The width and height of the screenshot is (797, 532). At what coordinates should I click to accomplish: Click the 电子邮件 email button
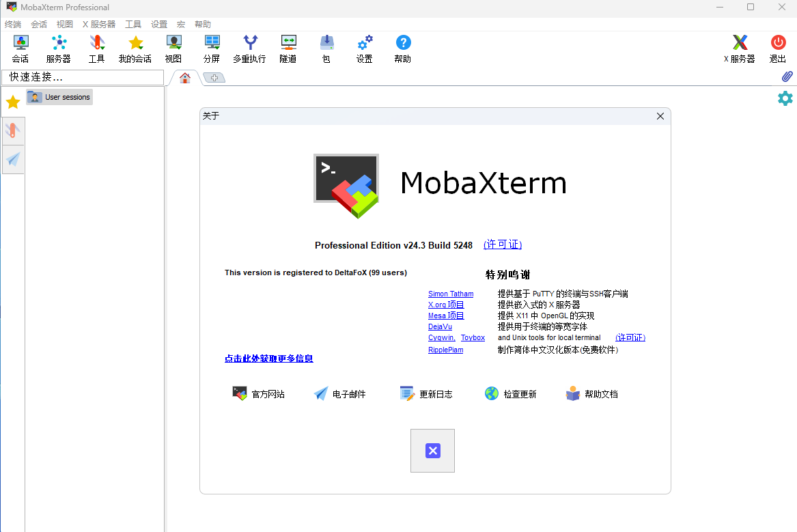click(339, 394)
